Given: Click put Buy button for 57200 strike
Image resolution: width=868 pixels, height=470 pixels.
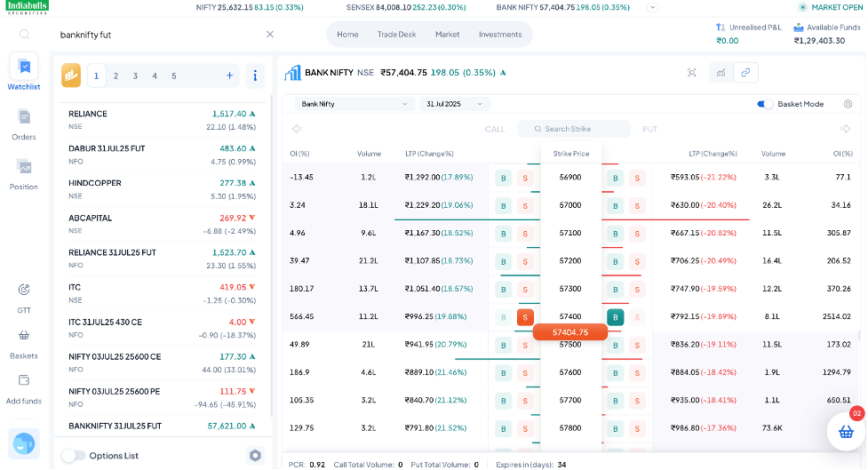Looking at the screenshot, I should tap(615, 261).
